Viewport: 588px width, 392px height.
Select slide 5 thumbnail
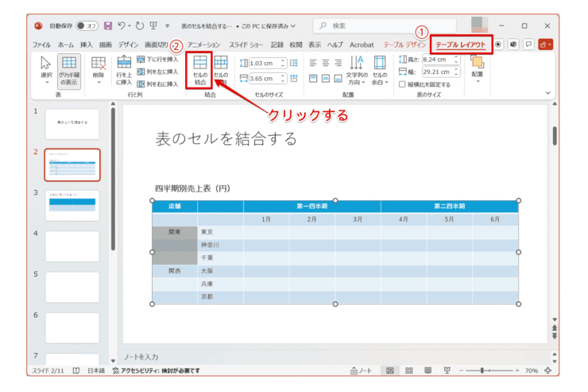pos(72,287)
